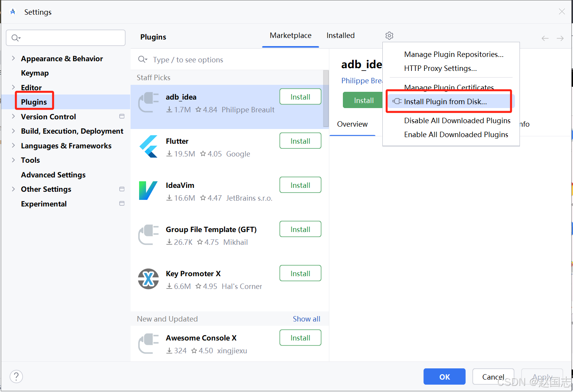Select Plugins in the settings tree
Viewport: 573px width, 392px height.
click(34, 102)
